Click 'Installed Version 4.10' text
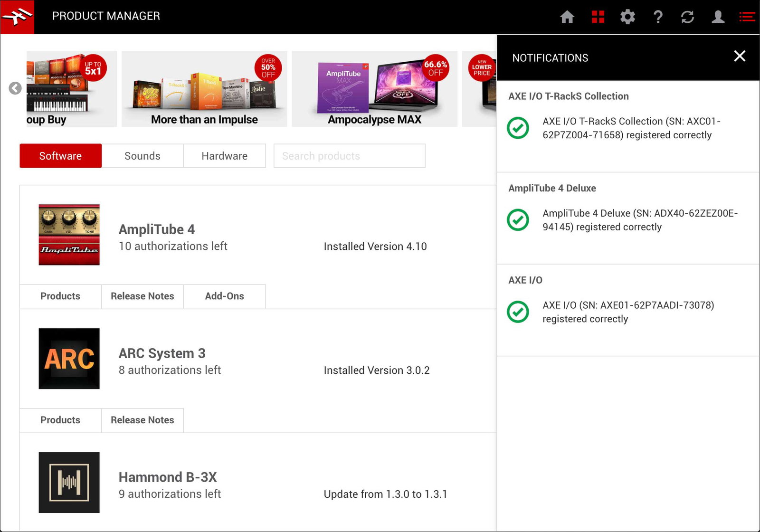The image size is (760, 532). pyautogui.click(x=375, y=247)
